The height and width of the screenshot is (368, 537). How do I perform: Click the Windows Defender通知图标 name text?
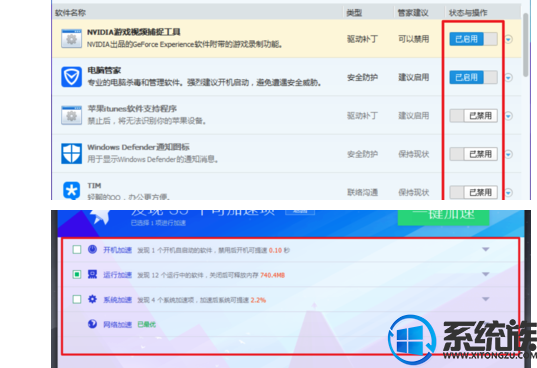pyautogui.click(x=138, y=147)
